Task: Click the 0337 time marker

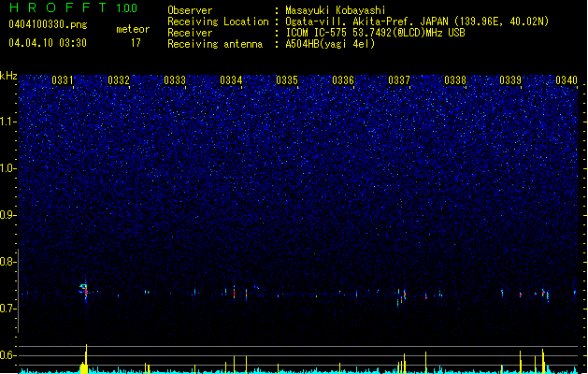Action: 399,80
